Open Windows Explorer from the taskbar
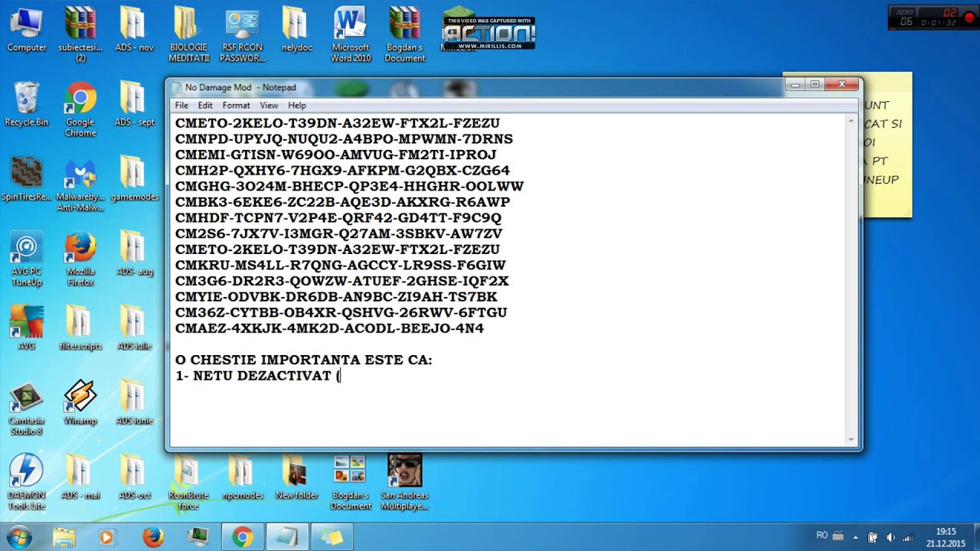980x551 pixels. [64, 537]
